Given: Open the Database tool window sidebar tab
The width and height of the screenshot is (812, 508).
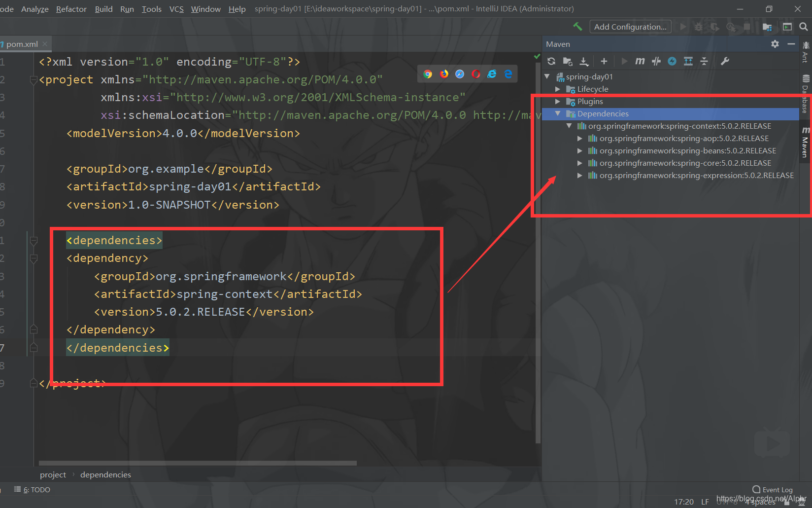Looking at the screenshot, I should (x=806, y=94).
